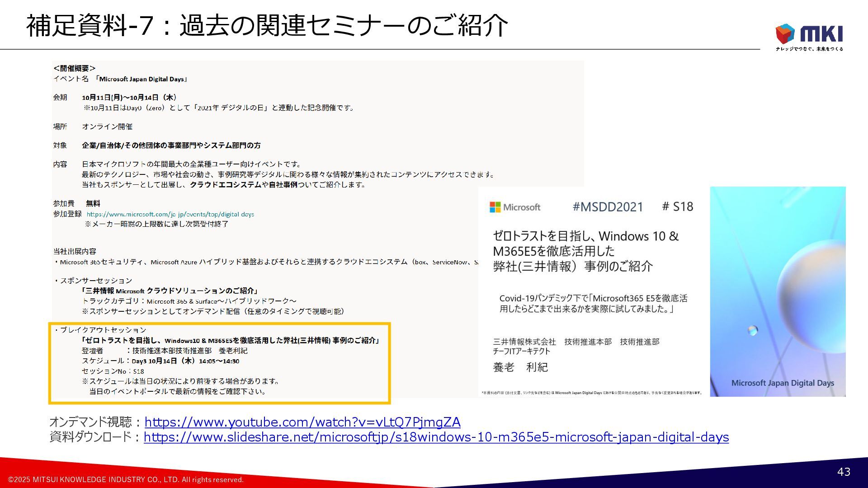The image size is (868, 488).
Task: Click the slide title 補足資料-7 heading
Action: 267,25
